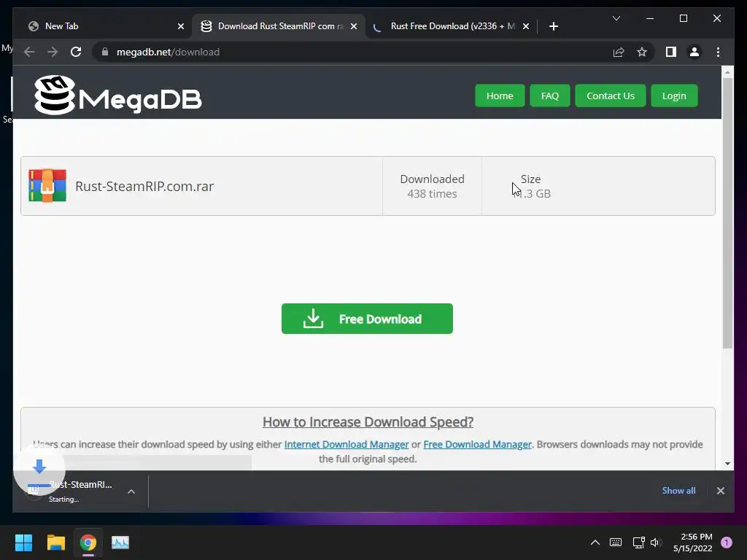Close the Download Rust SteamRIP tab
747x560 pixels.
click(354, 26)
